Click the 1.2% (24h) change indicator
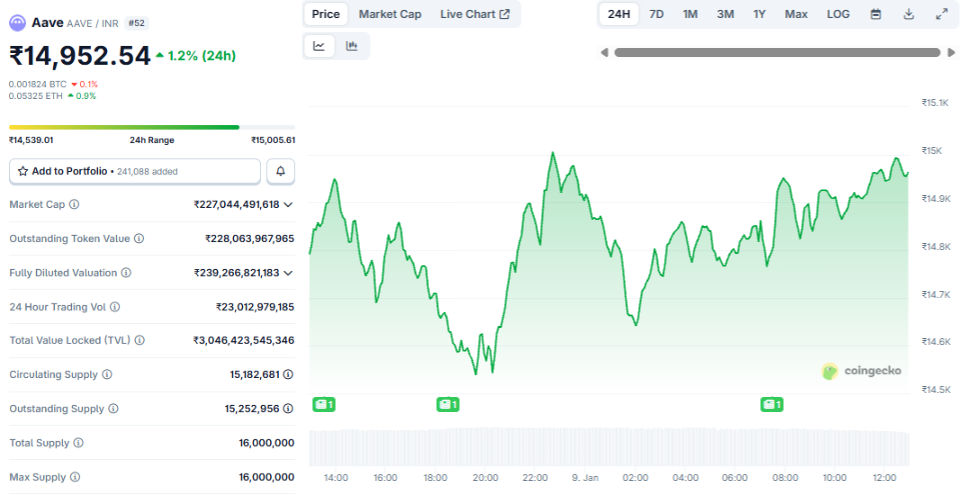Screen dimensions: 961x495 196,56
